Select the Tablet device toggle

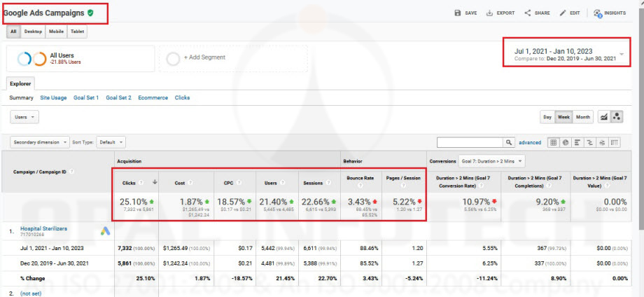click(x=77, y=32)
